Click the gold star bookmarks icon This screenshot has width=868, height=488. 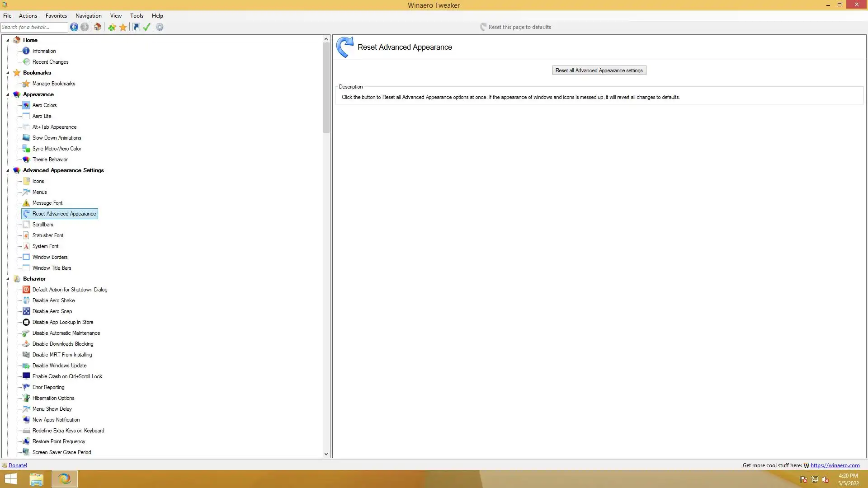[x=123, y=27]
